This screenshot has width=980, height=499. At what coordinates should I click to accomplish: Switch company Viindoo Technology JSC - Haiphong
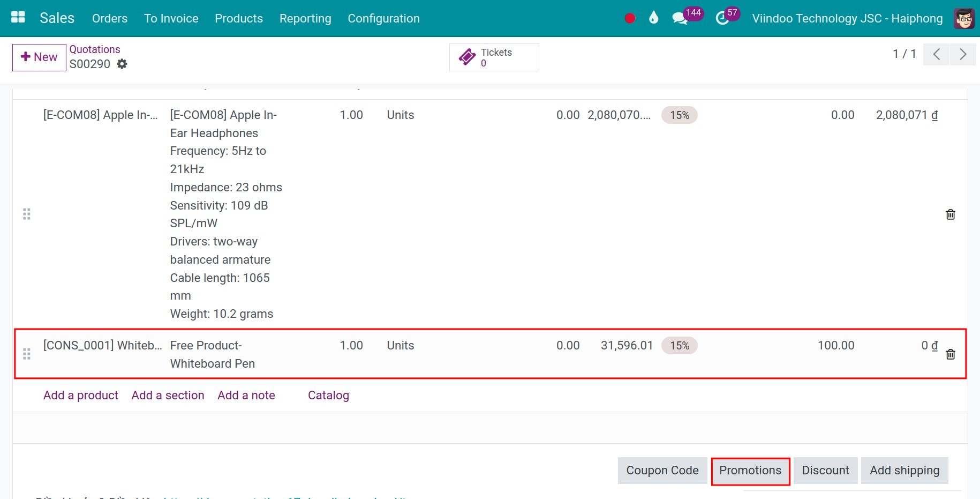(x=847, y=18)
